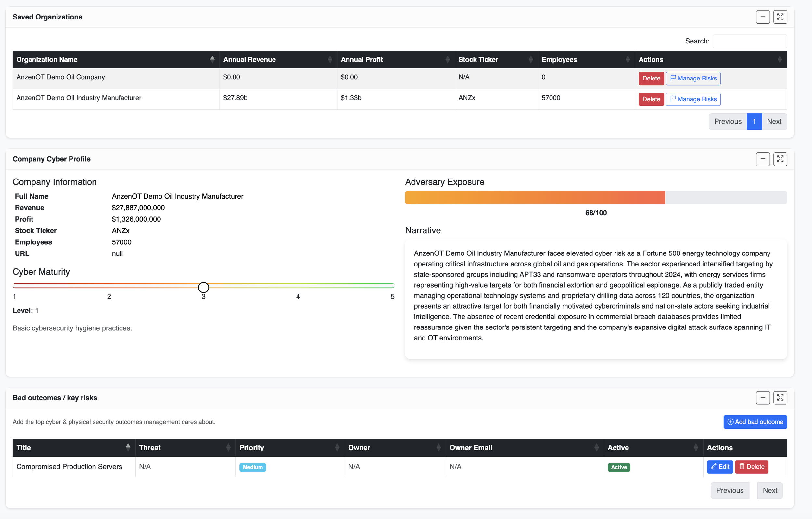Image resolution: width=812 pixels, height=519 pixels.
Task: Edit Compromised Production Servers outcome
Action: 720,467
